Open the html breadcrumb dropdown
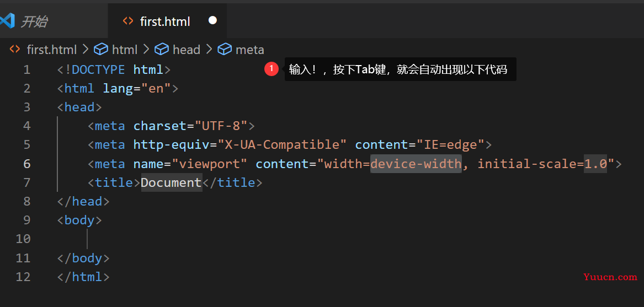This screenshot has width=644, height=307. coord(125,50)
